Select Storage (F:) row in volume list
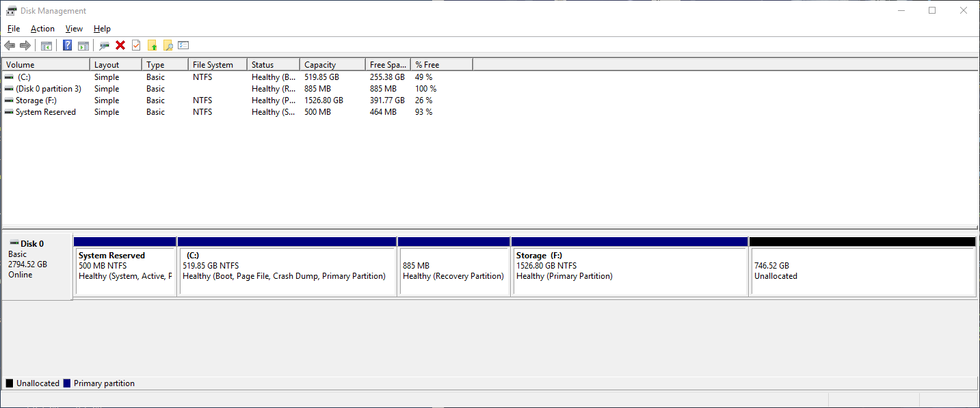 click(x=37, y=100)
